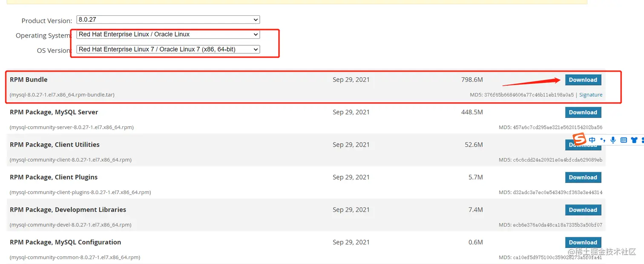Screen dimensions: 644x264
Task: Click the Client Utilities row date
Action: click(x=351, y=145)
